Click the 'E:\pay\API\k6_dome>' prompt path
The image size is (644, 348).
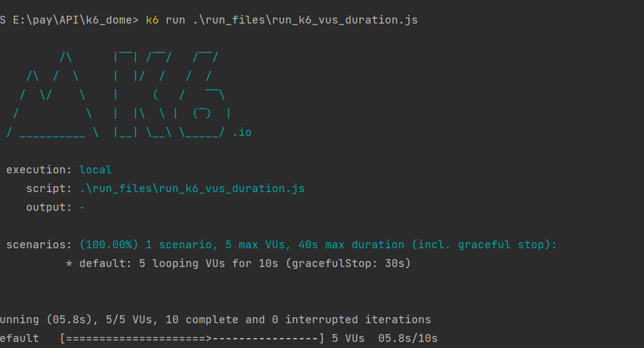76,20
